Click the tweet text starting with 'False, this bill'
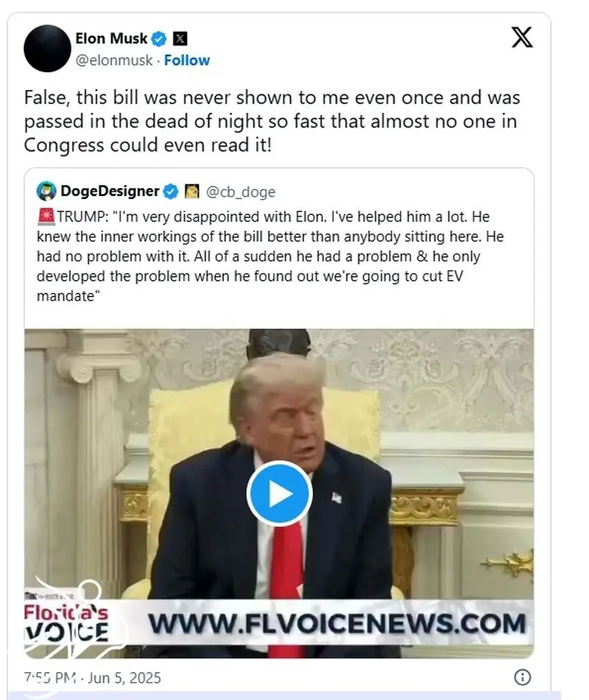The image size is (589, 700). click(x=272, y=122)
